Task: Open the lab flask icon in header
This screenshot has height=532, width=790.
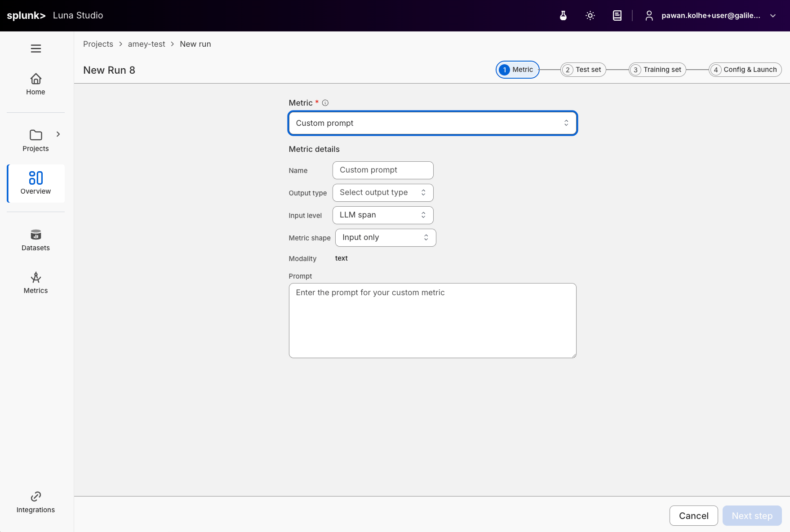Action: click(563, 16)
